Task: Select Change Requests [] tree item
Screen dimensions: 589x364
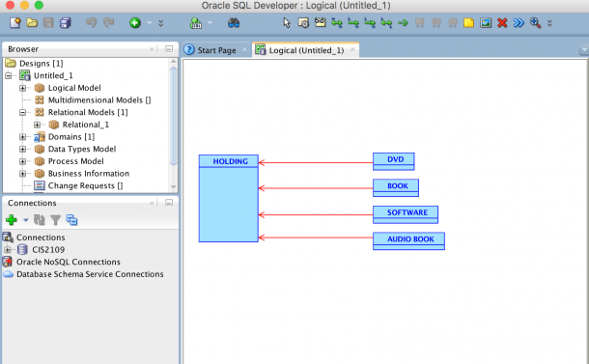Action: click(85, 185)
